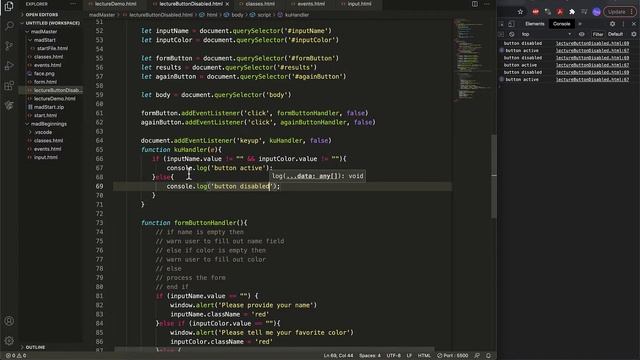Click the notifications bell in status bar
This screenshot has width=640, height=360.
click(488, 356)
